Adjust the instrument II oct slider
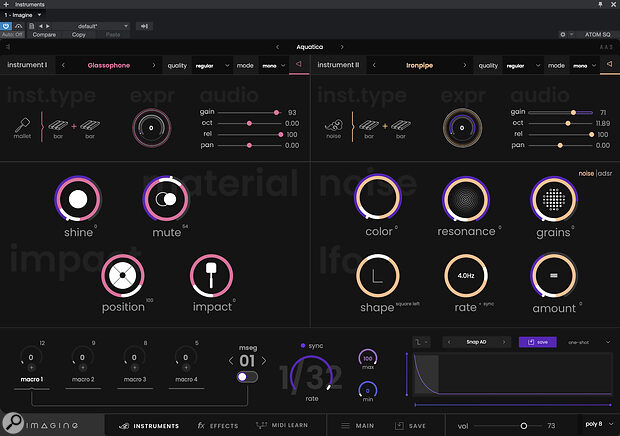Viewport: 620px width, 436px height. [x=560, y=123]
